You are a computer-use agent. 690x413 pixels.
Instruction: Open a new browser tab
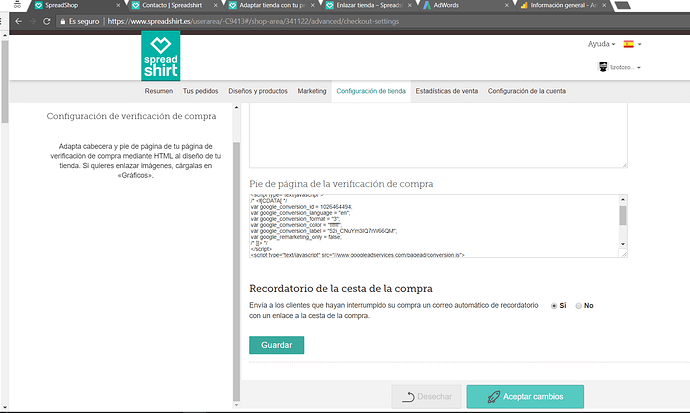[623, 5]
